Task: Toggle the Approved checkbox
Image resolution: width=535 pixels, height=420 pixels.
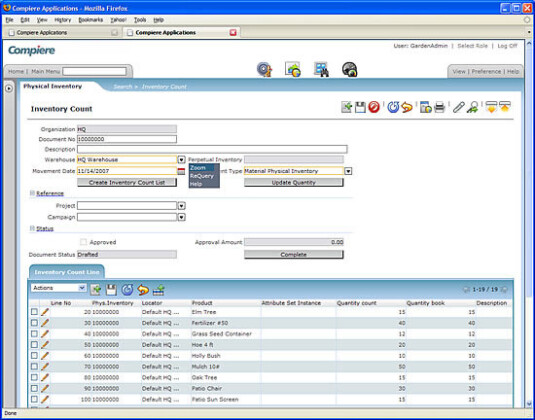Action: pyautogui.click(x=83, y=242)
